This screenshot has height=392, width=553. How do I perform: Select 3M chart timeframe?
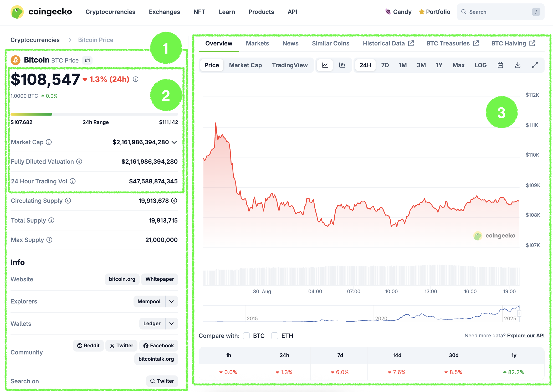pos(421,65)
